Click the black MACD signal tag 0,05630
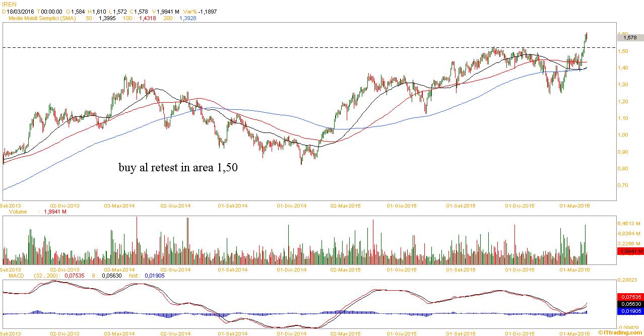644x336 pixels. coord(630,304)
